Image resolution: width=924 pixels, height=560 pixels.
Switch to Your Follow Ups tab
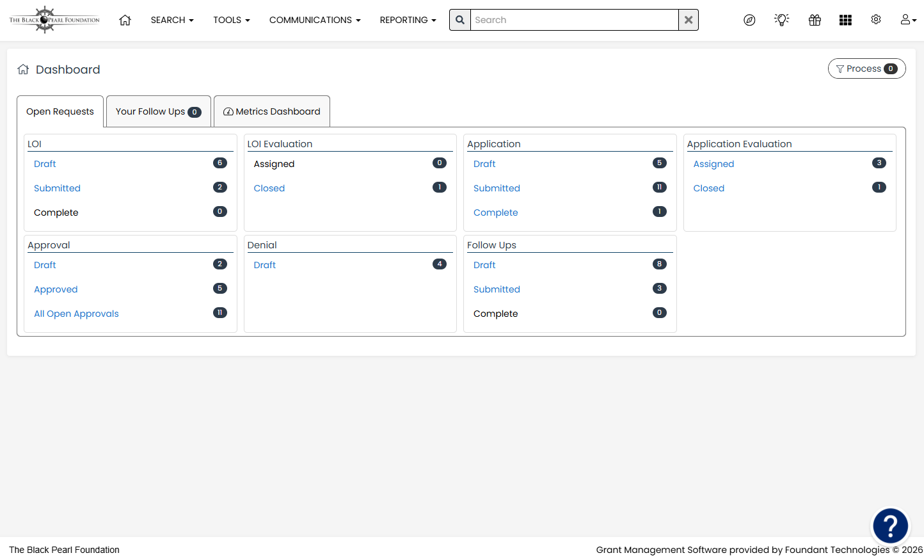[x=158, y=111]
